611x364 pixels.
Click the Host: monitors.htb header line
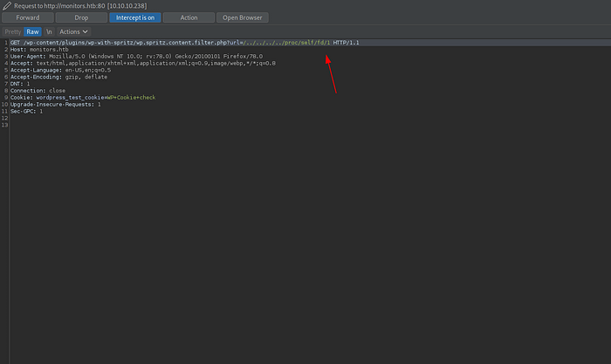click(39, 50)
